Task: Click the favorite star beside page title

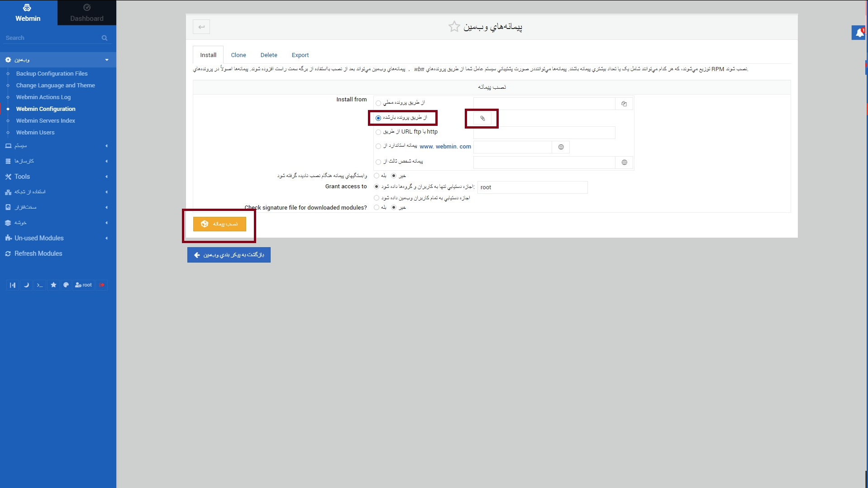Action: coord(454,27)
